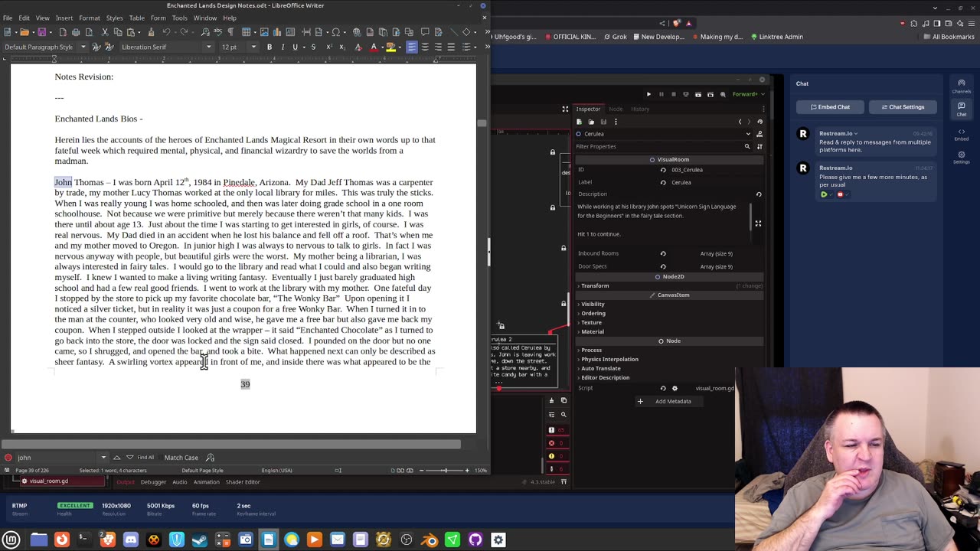Viewport: 980px width, 551px height.
Task: Toggle Bold formatting
Action: [269, 47]
